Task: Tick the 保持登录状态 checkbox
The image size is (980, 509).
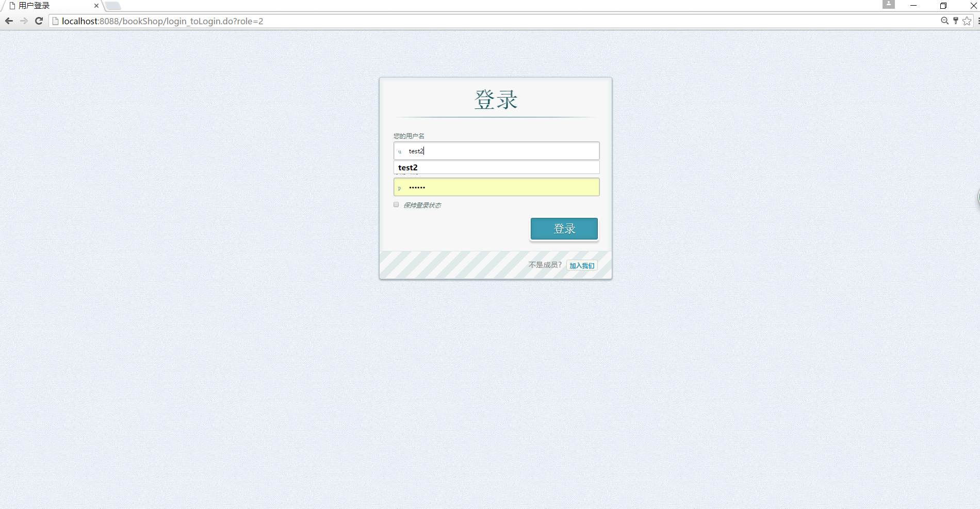Action: [396, 204]
